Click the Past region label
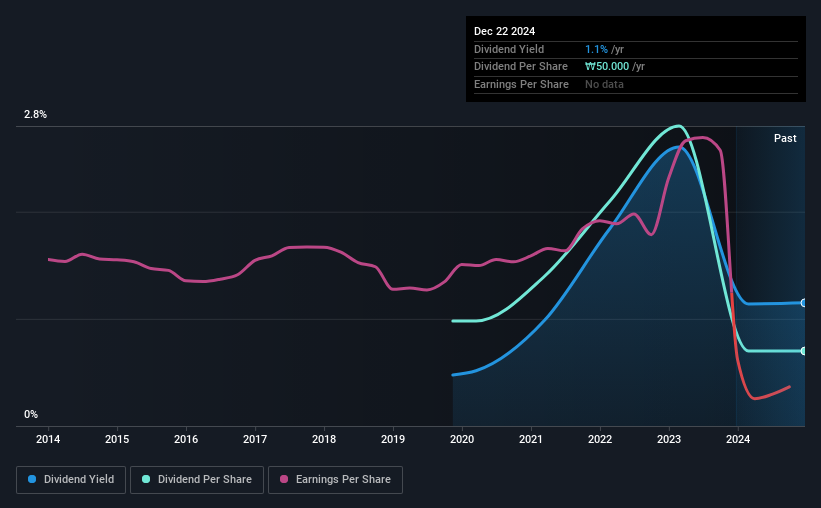821x508 pixels. pyautogui.click(x=785, y=138)
